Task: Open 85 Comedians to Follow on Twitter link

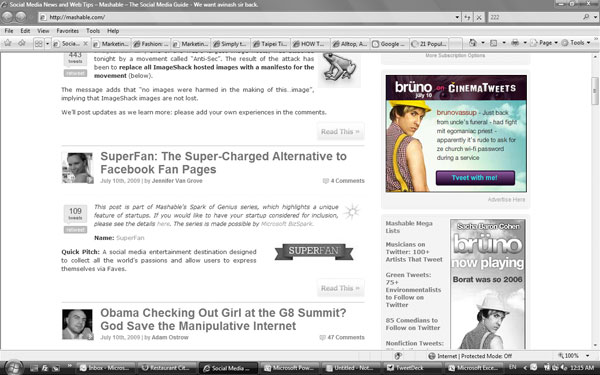Action: (413, 324)
